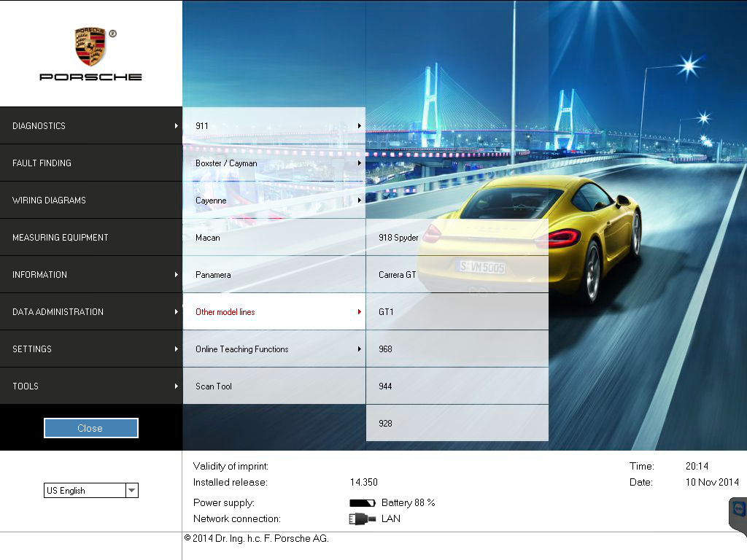Open the Diagnostics menu
This screenshot has height=560, width=747.
tap(90, 126)
